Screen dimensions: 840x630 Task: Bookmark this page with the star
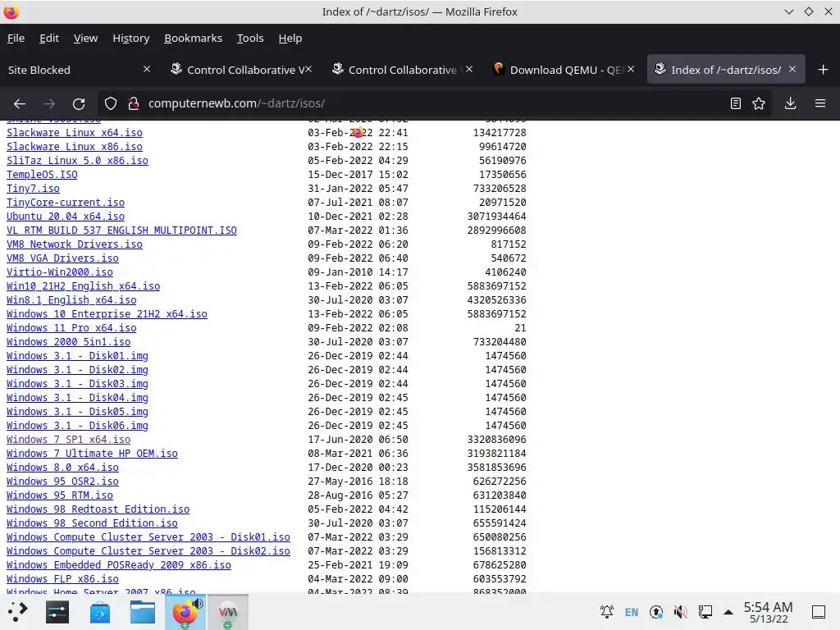(x=759, y=103)
